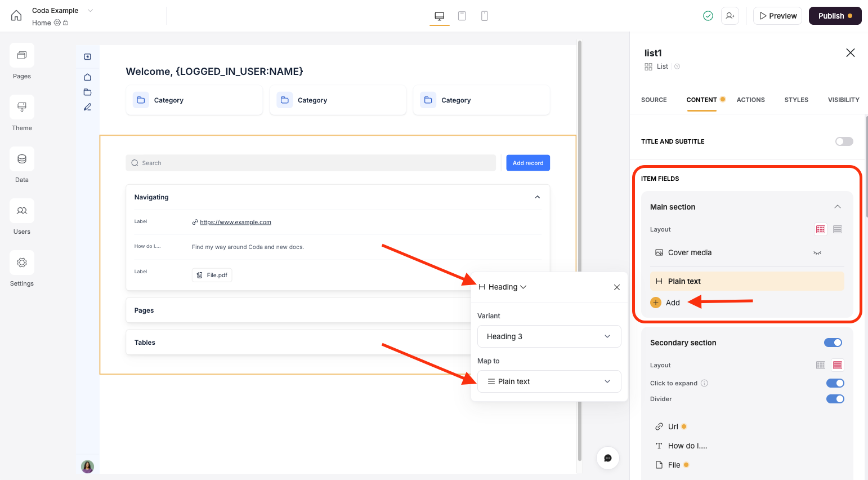Select grid layout for Main section
868x480 pixels.
pyautogui.click(x=821, y=229)
